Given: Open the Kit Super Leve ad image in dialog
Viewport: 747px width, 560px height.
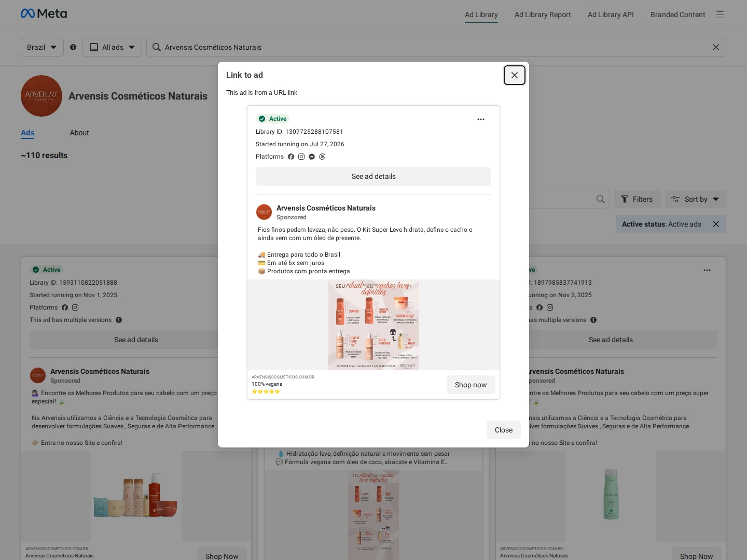Looking at the screenshot, I should coord(374,325).
